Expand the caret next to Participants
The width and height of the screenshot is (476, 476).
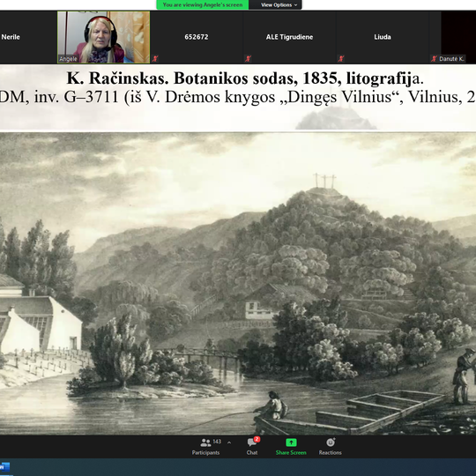(x=229, y=443)
